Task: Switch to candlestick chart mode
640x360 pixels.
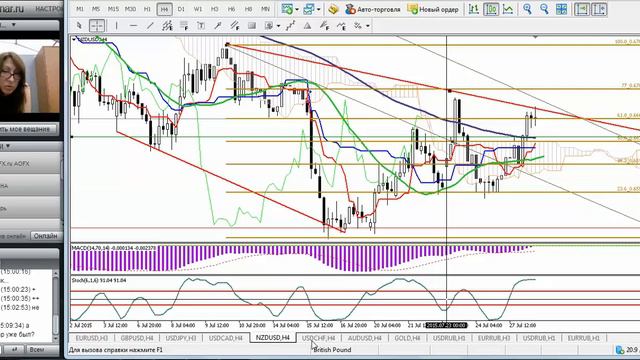Action: coord(491,9)
